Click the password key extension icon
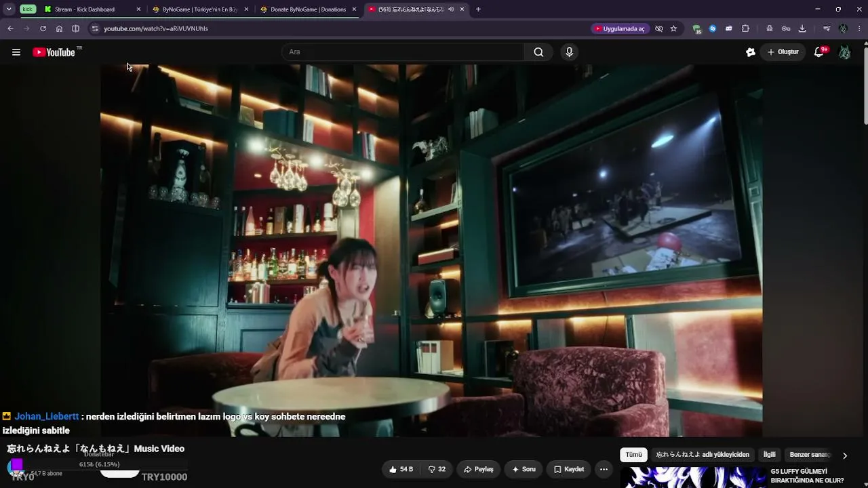Image resolution: width=868 pixels, height=488 pixels. click(x=786, y=28)
